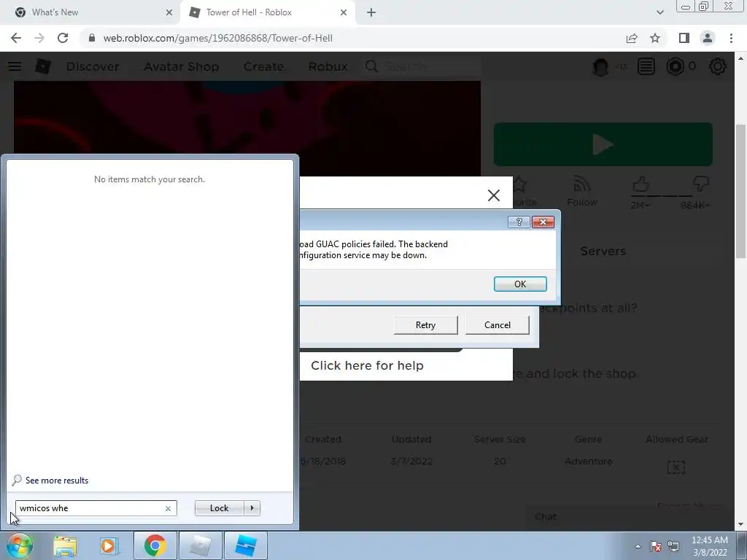Click the 'No items match your search.' text

150,179
